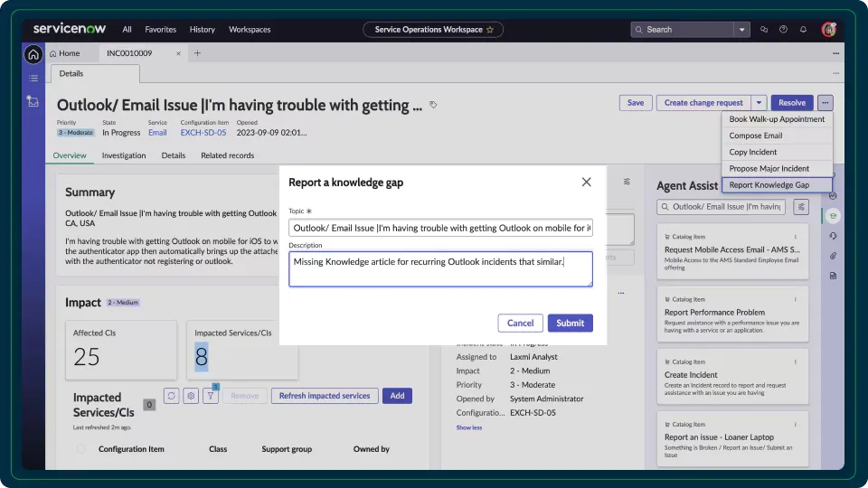Click the tag icon beside incident title

click(x=433, y=105)
